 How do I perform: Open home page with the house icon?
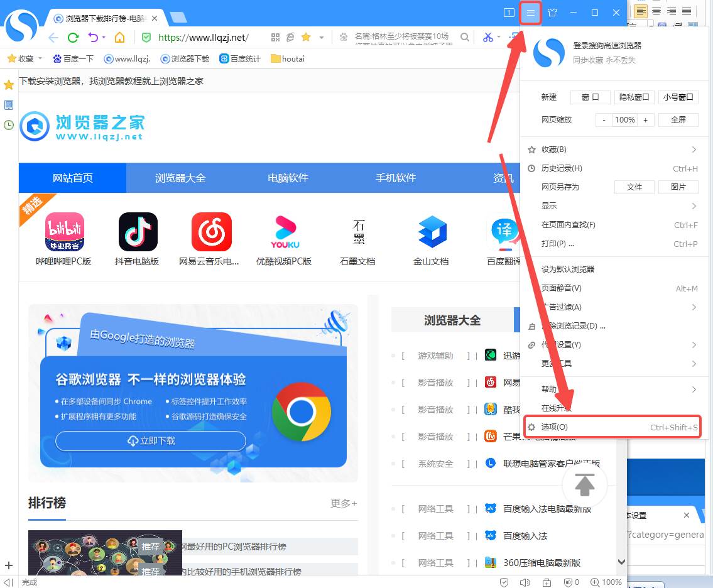point(119,37)
